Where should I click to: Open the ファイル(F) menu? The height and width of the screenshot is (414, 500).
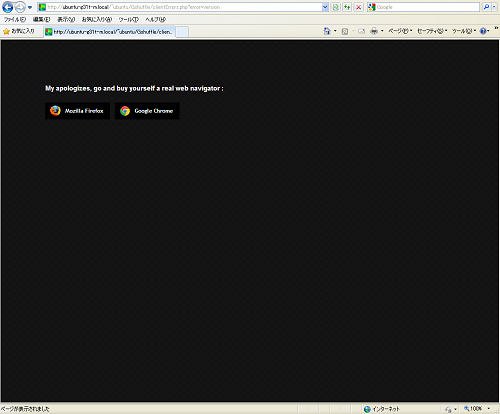coord(15,19)
